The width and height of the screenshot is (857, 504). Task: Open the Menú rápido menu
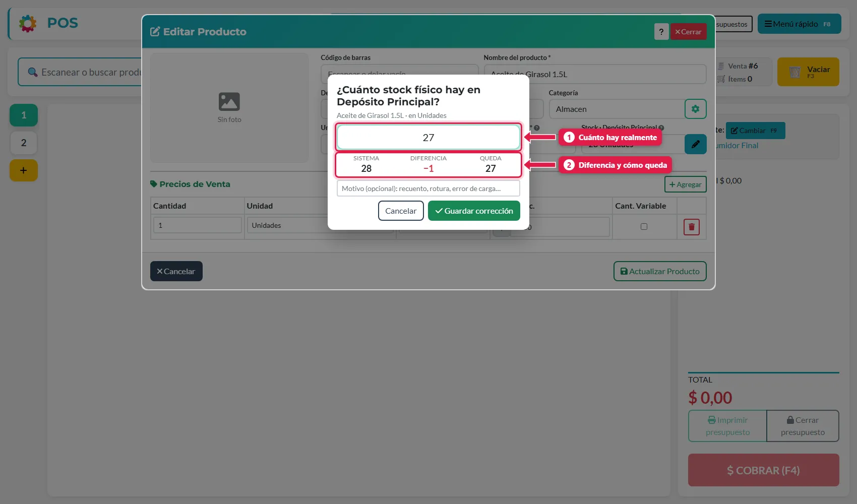point(800,24)
